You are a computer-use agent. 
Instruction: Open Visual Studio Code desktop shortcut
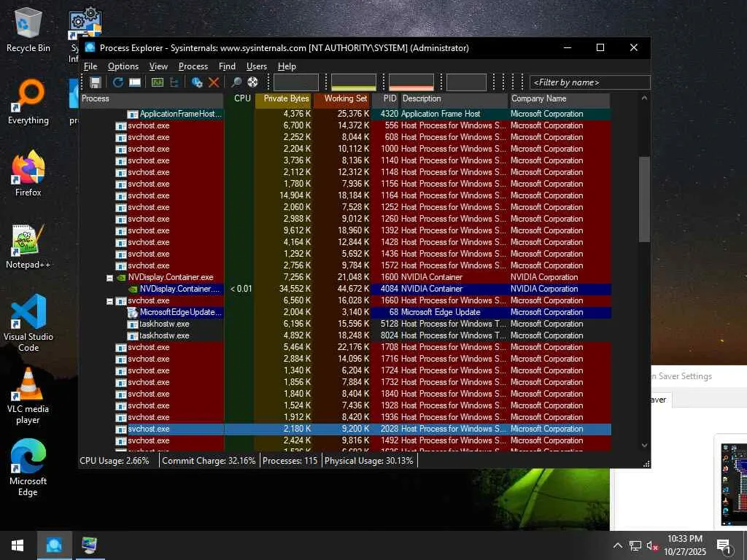pyautogui.click(x=28, y=323)
